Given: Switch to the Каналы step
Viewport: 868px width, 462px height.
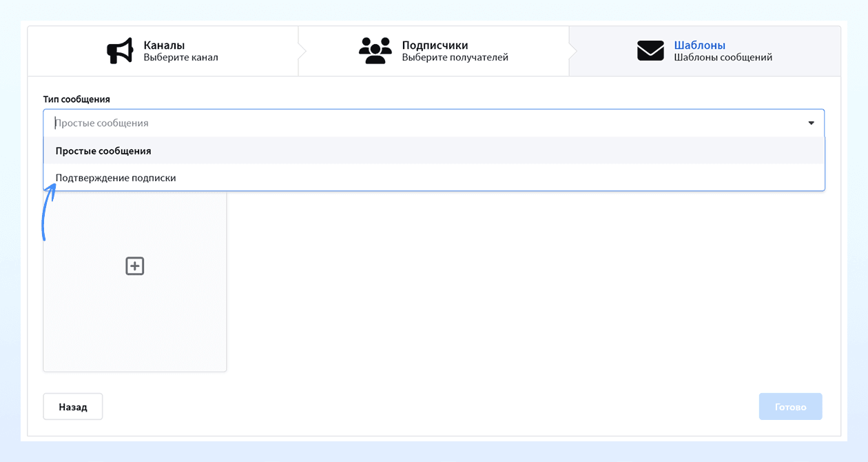Looking at the screenshot, I should click(164, 46).
